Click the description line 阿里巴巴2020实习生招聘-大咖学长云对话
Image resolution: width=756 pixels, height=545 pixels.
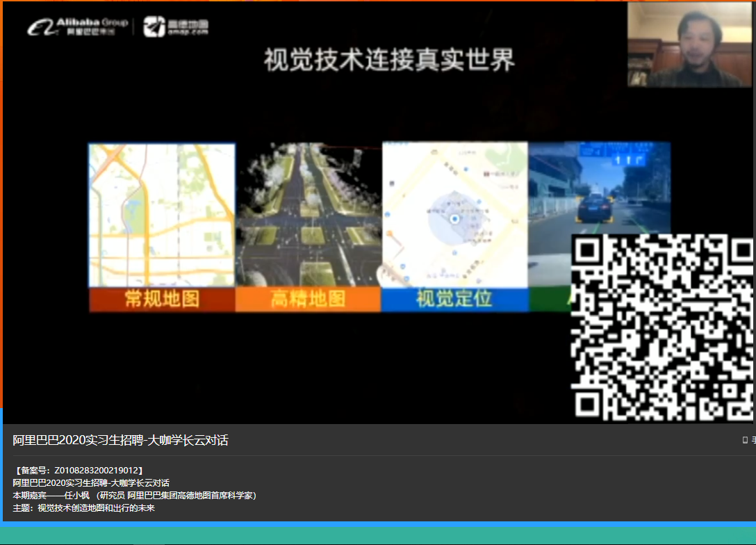tap(91, 482)
